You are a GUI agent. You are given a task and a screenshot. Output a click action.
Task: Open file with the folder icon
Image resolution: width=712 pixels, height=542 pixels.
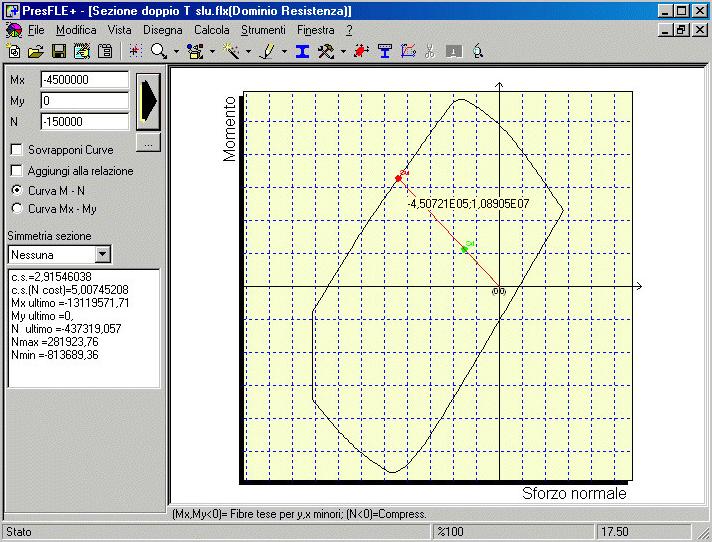(x=36, y=51)
